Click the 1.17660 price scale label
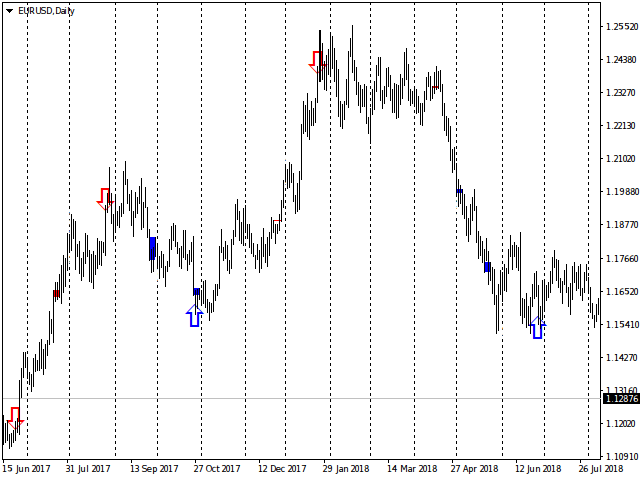 (x=621, y=258)
